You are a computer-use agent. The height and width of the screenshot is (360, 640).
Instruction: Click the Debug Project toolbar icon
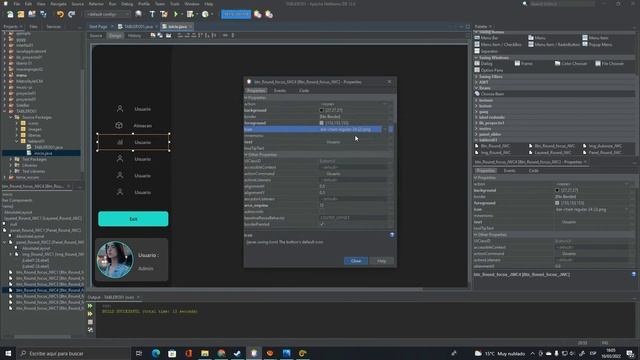[190, 14]
